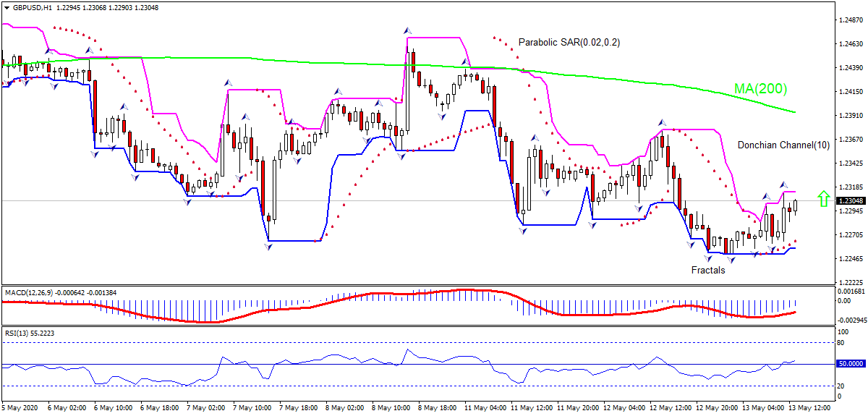Click the 5 May 2020 date label
Screen dimensions: 868x416
pos(20,408)
